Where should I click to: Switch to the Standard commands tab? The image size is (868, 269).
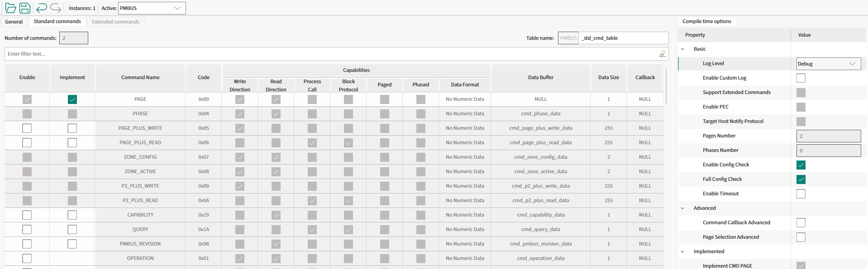click(x=57, y=21)
